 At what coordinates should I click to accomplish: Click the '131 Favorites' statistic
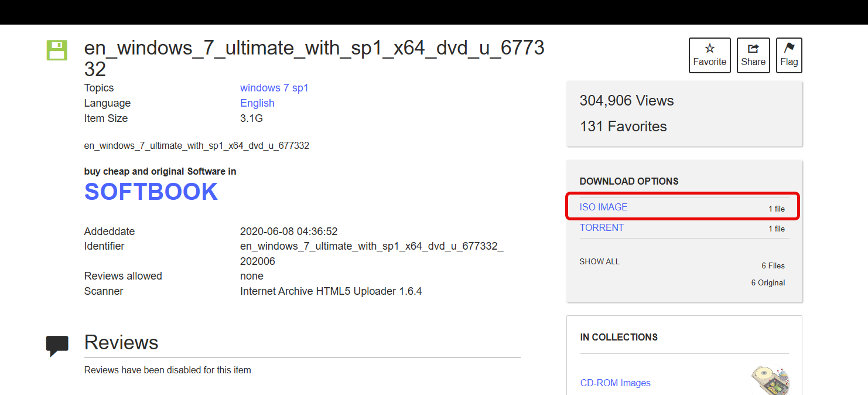(623, 126)
